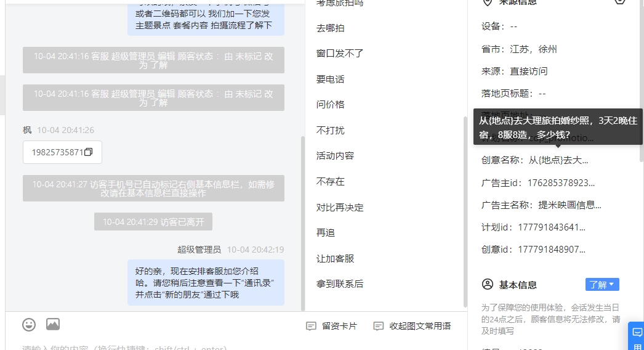This screenshot has height=350, width=644.
Task: Click 广告主id row
Action: [538, 182]
